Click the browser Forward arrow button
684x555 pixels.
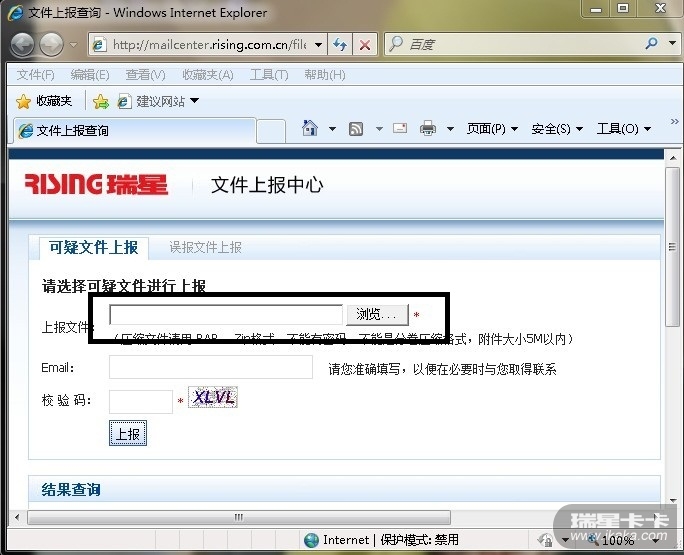point(51,45)
